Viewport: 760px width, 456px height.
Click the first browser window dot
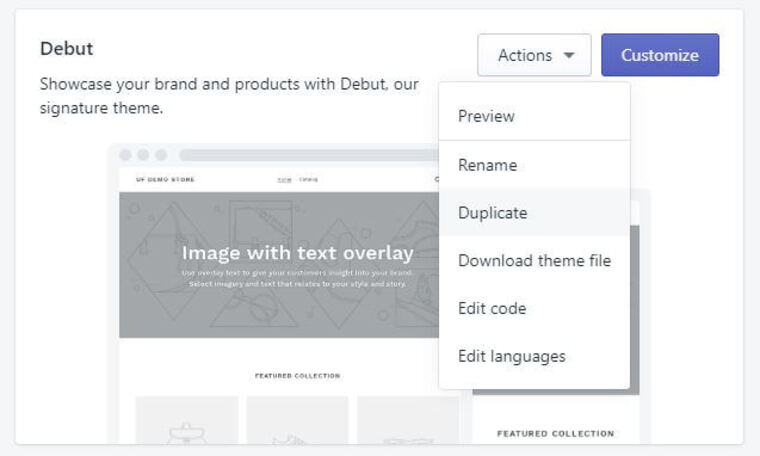click(126, 155)
